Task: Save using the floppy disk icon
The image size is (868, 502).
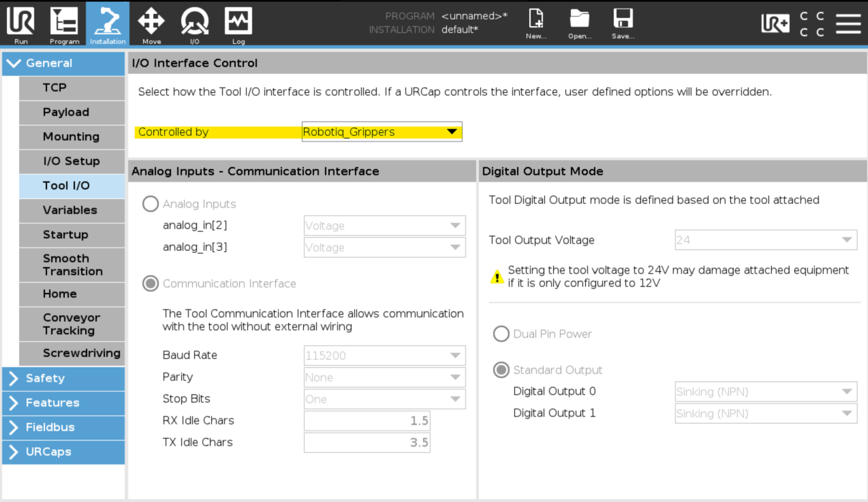Action: coord(623,18)
